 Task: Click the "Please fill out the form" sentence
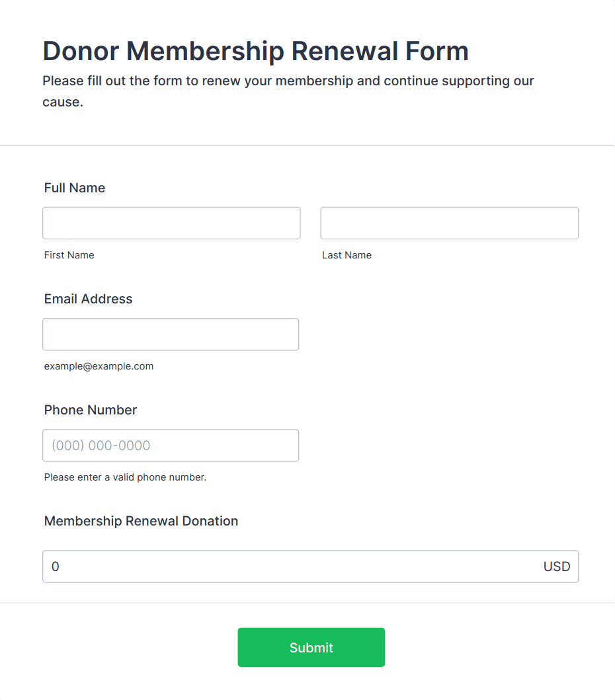[288, 81]
